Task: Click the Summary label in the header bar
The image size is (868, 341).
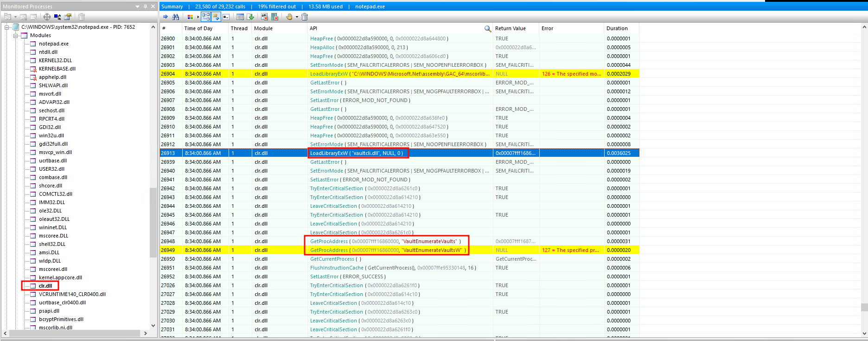Action: click(172, 6)
